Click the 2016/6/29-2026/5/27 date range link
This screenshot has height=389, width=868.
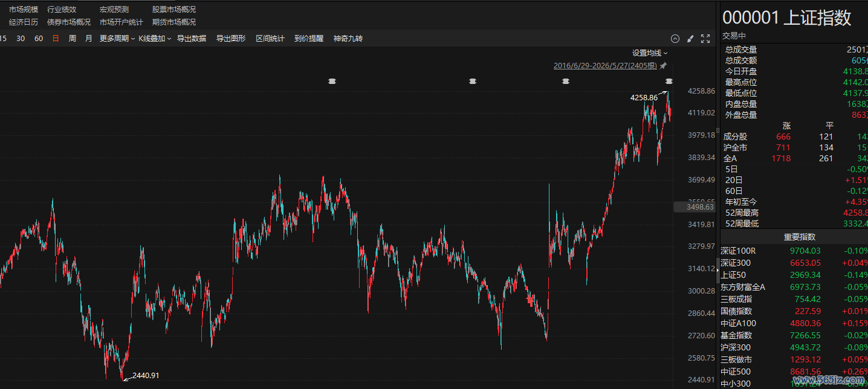pyautogui.click(x=606, y=66)
